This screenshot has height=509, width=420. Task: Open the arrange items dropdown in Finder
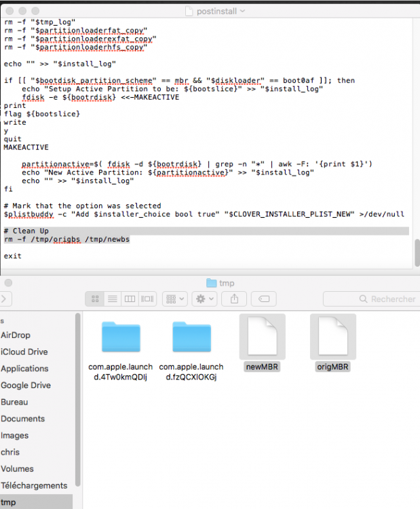click(175, 299)
